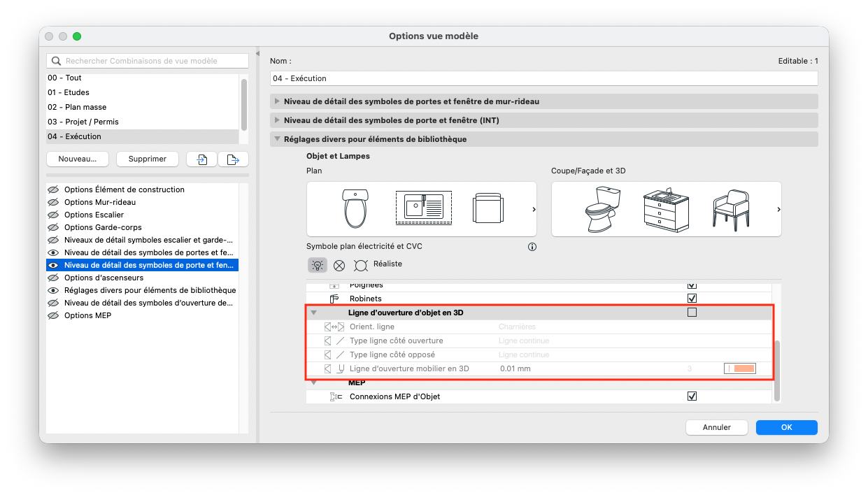Open Niveau de détail des symboles d'ouverture
868x495 pixels.
(x=148, y=303)
